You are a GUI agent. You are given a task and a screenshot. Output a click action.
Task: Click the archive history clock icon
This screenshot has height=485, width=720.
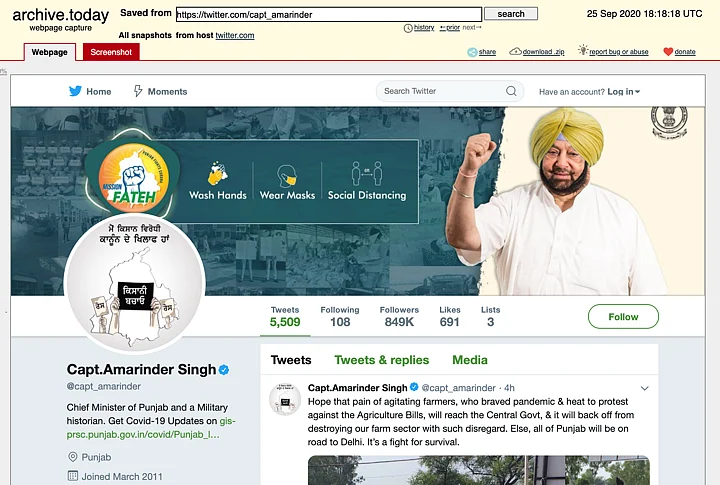(x=408, y=28)
